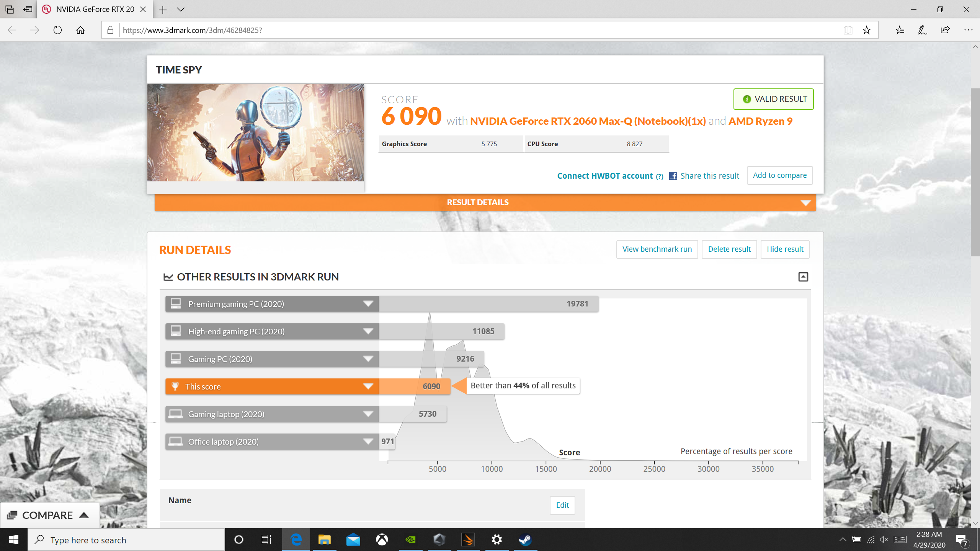Collapse Other Results in 3DMark Run section

coord(803,277)
